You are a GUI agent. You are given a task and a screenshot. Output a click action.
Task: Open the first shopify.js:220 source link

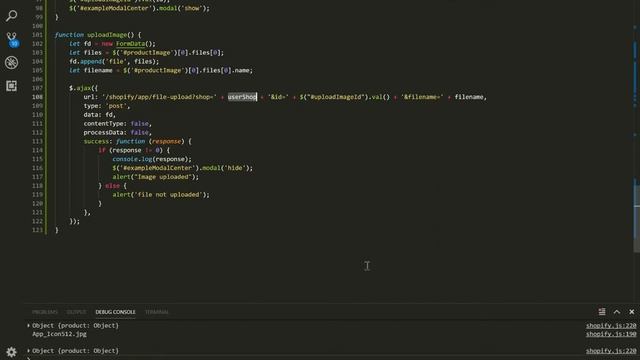pos(611,326)
